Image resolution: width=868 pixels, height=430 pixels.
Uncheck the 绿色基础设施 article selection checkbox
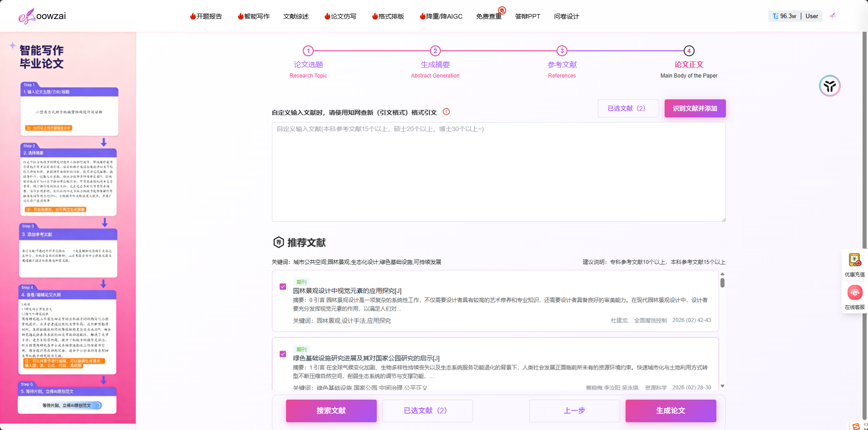[x=283, y=354]
